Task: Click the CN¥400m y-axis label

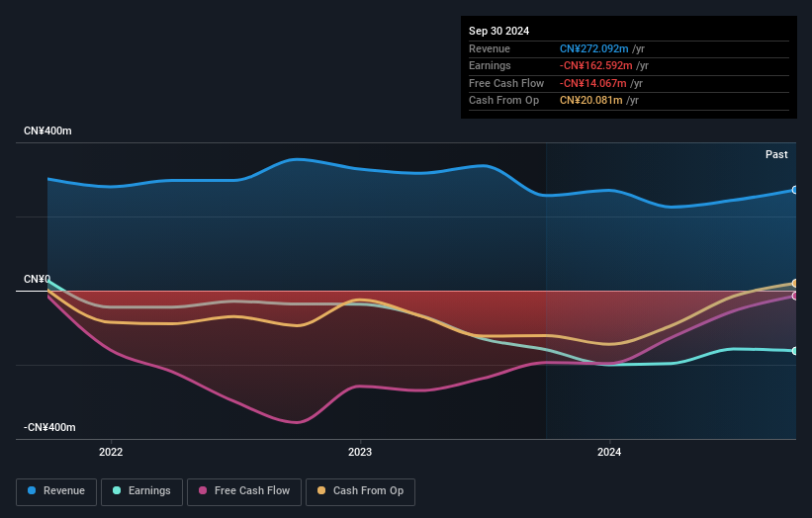Action: (x=47, y=130)
